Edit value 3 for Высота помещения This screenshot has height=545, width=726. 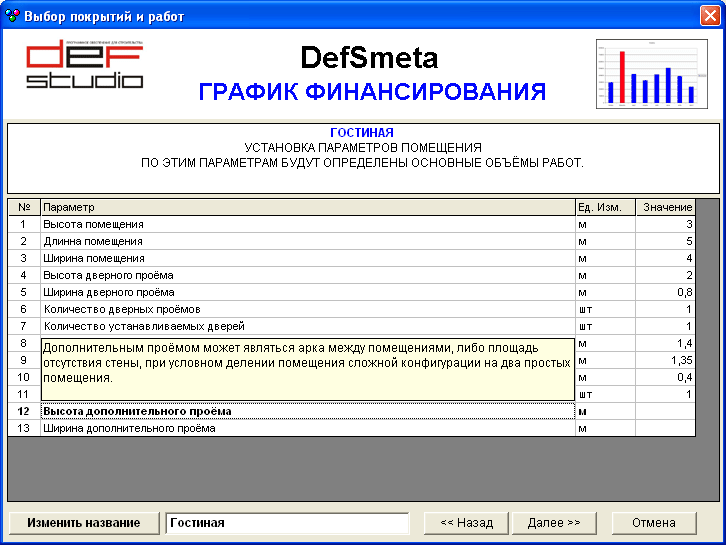click(x=665, y=224)
